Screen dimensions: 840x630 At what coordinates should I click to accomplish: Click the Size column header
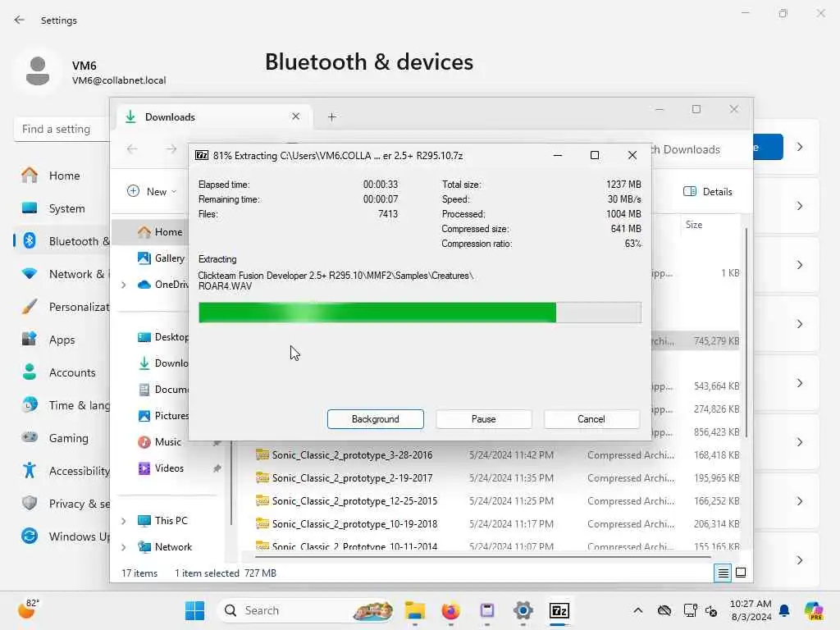pyautogui.click(x=694, y=225)
